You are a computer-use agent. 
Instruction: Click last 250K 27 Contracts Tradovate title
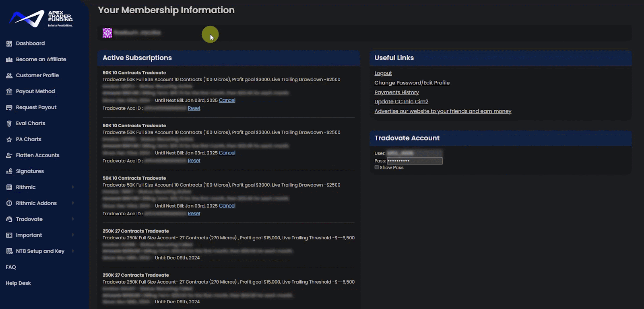pos(136,275)
